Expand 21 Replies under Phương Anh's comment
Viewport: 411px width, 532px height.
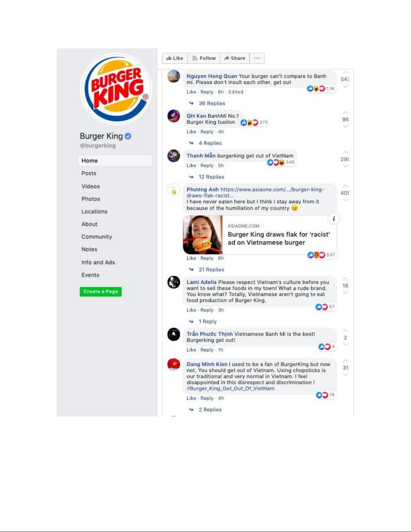coord(211,270)
